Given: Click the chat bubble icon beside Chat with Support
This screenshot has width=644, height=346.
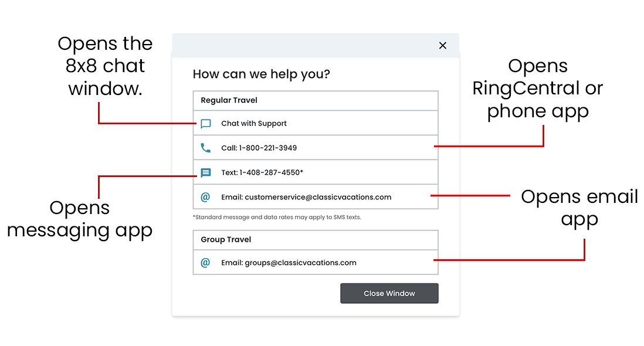Looking at the screenshot, I should coord(205,124).
